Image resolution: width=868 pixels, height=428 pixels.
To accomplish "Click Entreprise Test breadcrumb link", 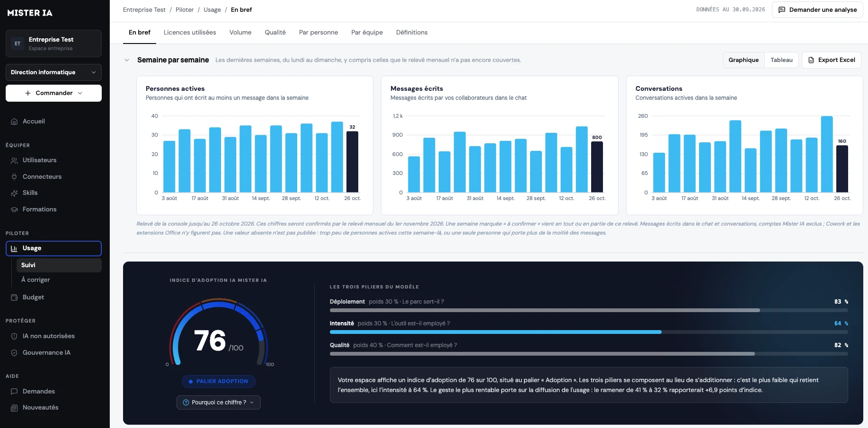I will pyautogui.click(x=144, y=10).
